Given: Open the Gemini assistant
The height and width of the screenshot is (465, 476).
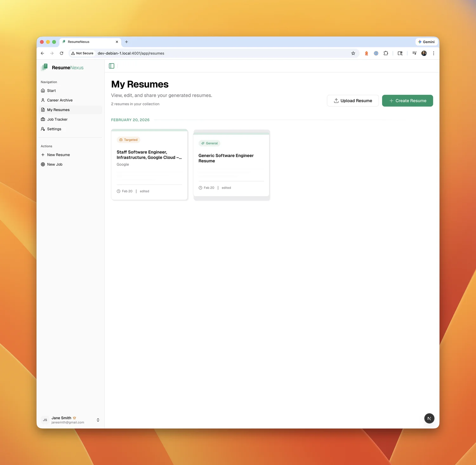Looking at the screenshot, I should point(426,42).
